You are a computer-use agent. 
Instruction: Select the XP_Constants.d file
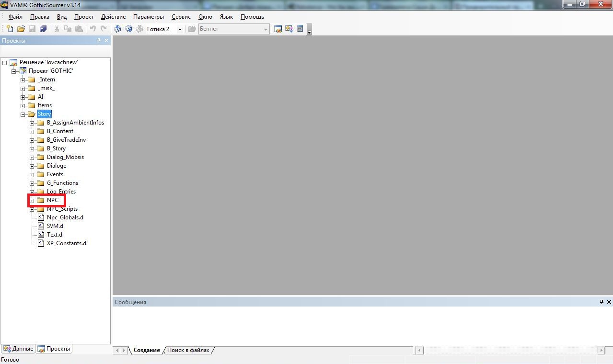tap(66, 243)
